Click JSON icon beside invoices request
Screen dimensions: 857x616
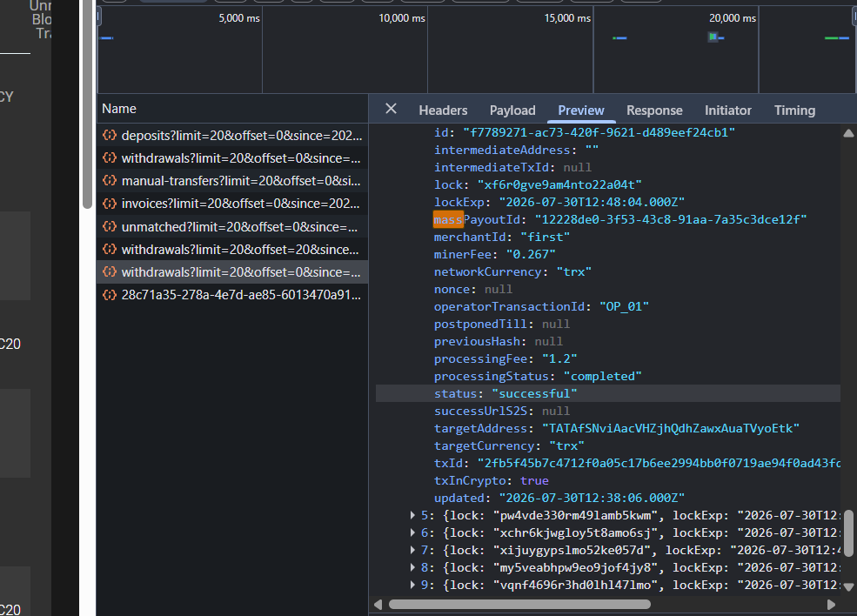pos(110,204)
